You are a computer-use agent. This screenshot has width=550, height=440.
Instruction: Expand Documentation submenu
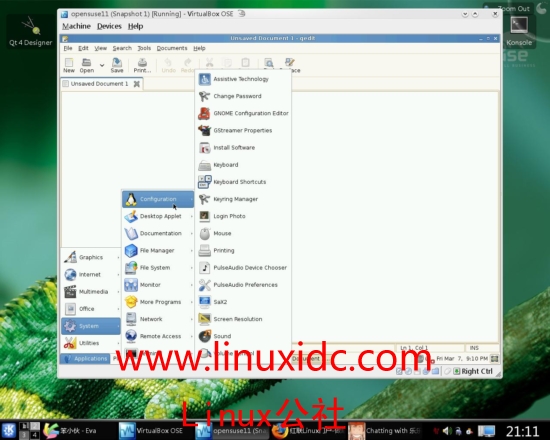click(x=158, y=233)
